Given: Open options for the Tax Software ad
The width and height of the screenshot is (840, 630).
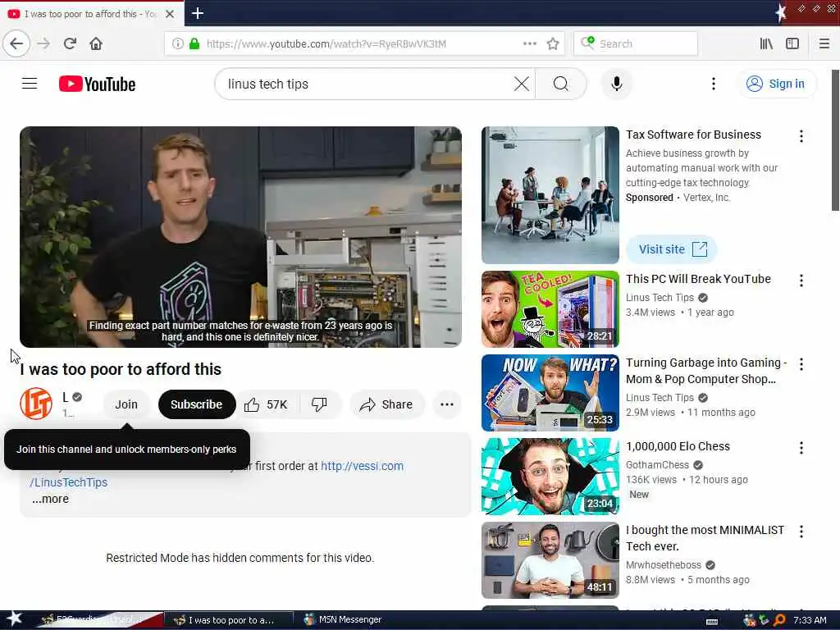Looking at the screenshot, I should [x=801, y=136].
